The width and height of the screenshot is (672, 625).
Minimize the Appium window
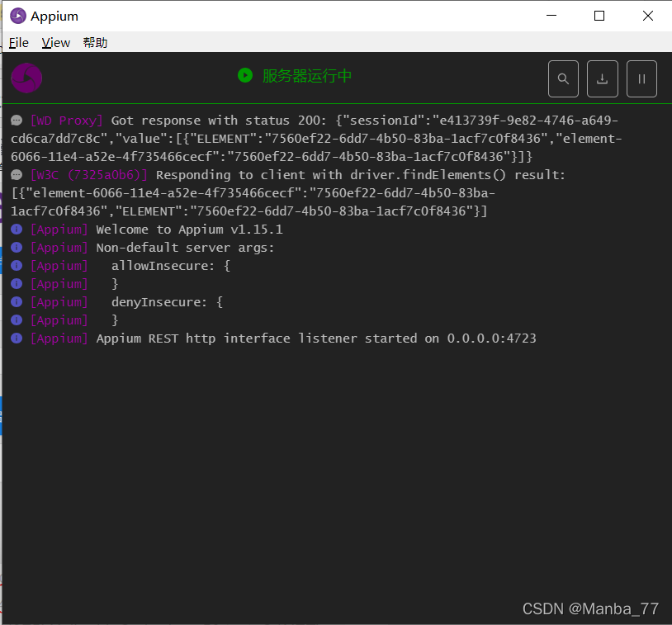point(551,16)
